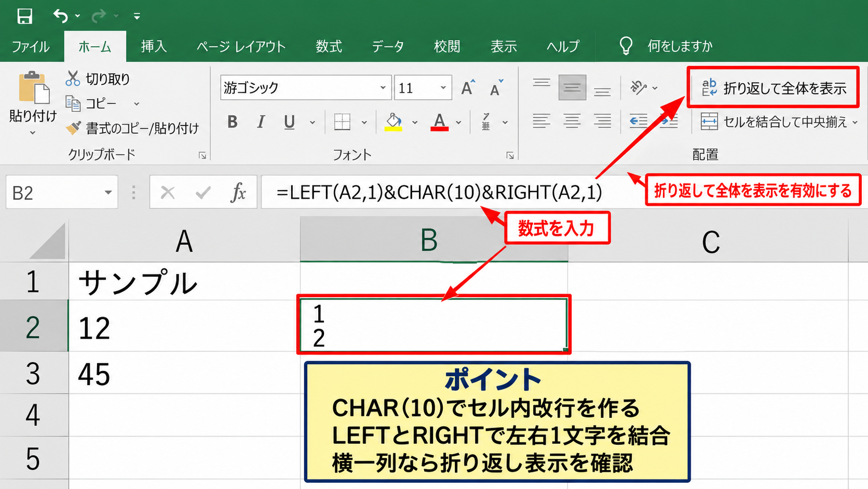Screen dimensions: 868x489
Task: Click the Borders grid icon
Action: (342, 122)
